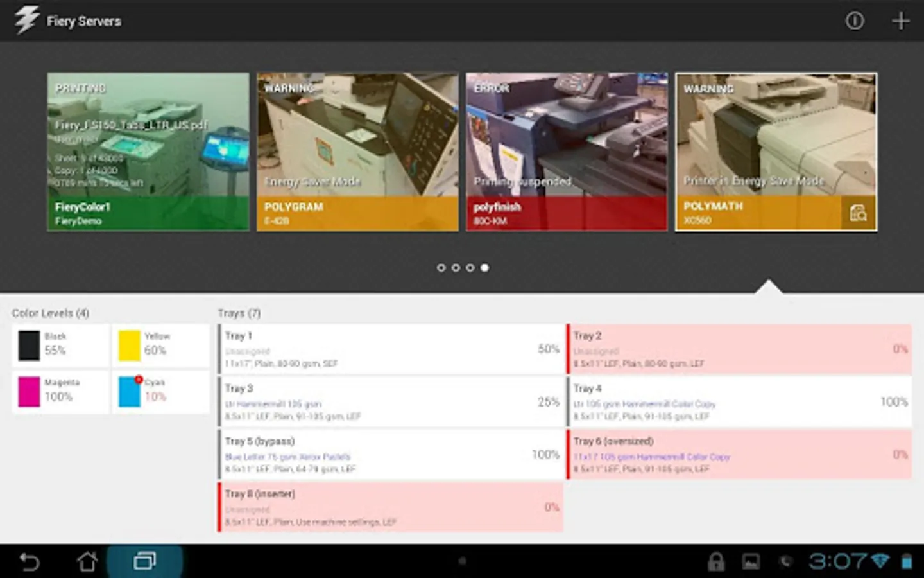
Task: Open the Tray 6 (oversized) row
Action: point(739,454)
